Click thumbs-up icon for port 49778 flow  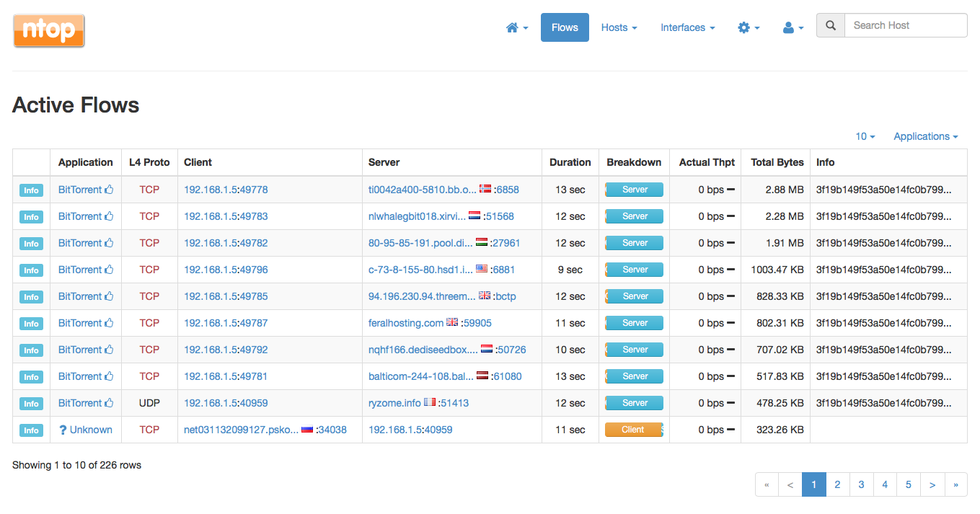(109, 190)
